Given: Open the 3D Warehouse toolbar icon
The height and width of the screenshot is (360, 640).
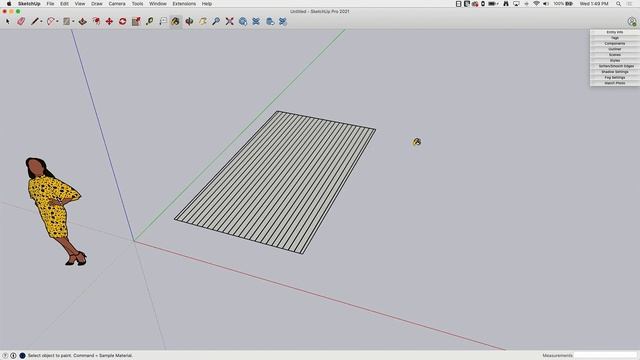Looking at the screenshot, I should (x=243, y=21).
